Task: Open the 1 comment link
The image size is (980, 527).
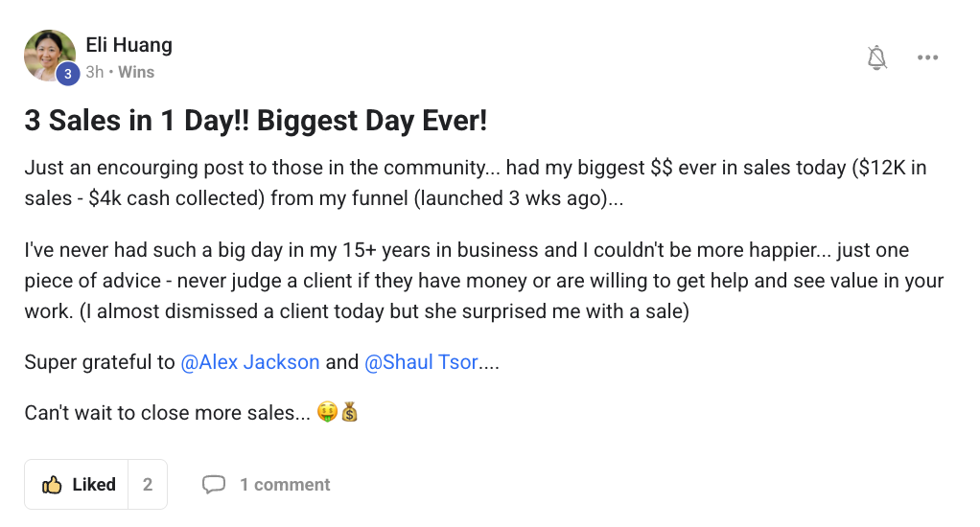Action: click(285, 485)
